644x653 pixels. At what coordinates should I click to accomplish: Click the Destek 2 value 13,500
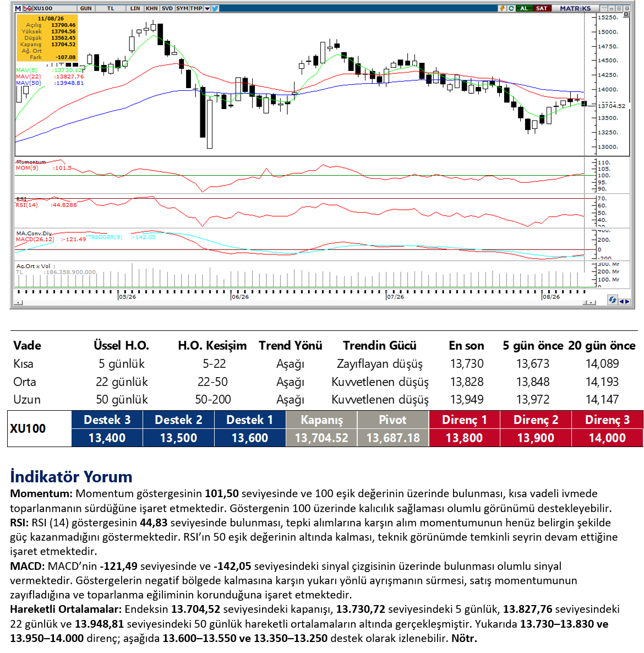click(x=178, y=438)
